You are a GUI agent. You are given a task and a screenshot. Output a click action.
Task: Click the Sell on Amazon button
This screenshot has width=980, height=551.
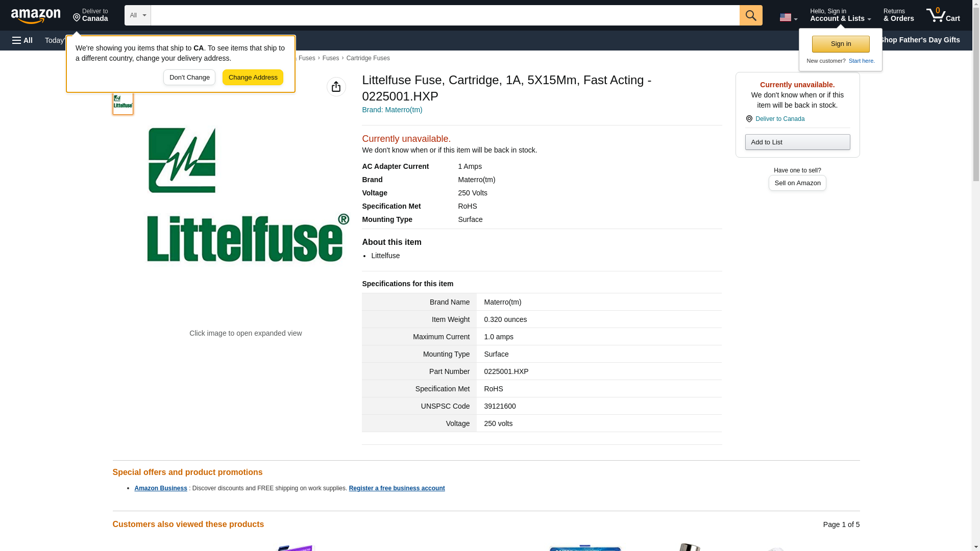click(797, 183)
